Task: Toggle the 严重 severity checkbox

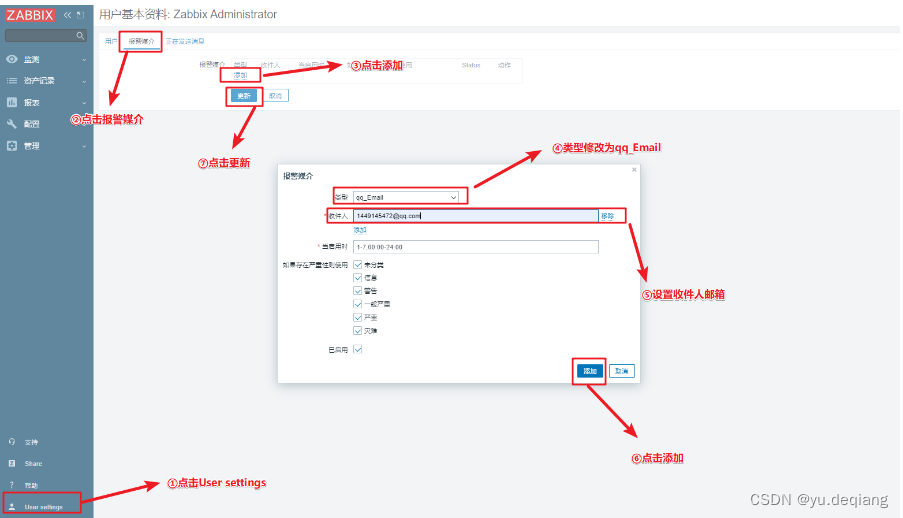Action: [x=358, y=317]
